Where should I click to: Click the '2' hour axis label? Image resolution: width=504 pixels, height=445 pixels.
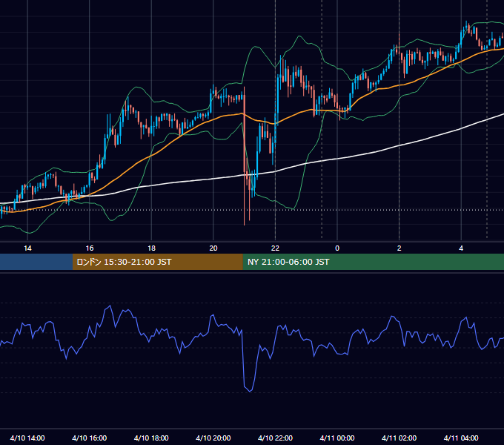pyautogui.click(x=399, y=248)
